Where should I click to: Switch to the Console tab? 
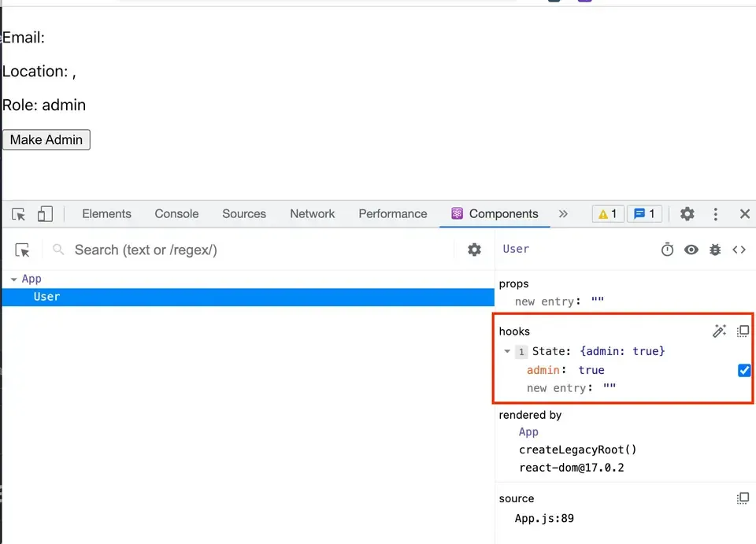[176, 213]
